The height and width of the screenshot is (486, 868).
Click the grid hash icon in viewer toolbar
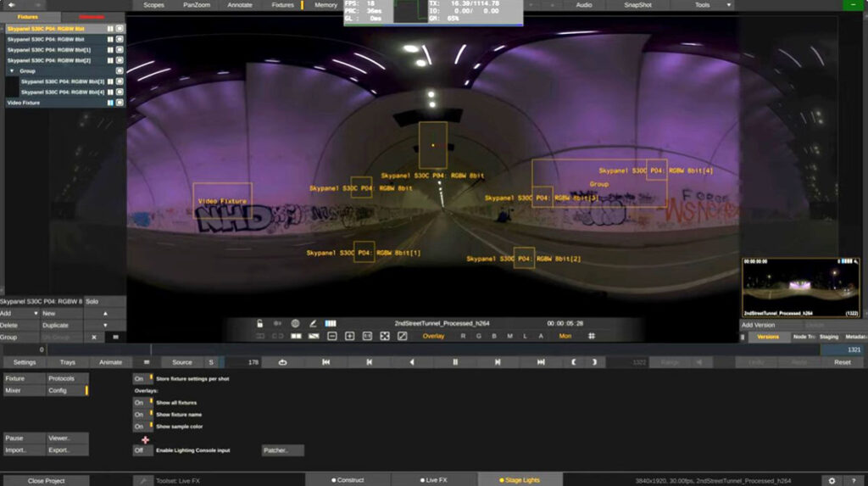point(591,337)
